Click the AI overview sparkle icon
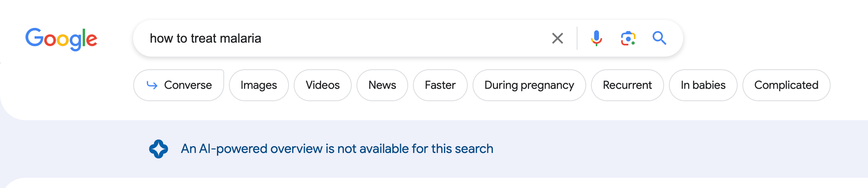868x188 pixels. coord(159,149)
